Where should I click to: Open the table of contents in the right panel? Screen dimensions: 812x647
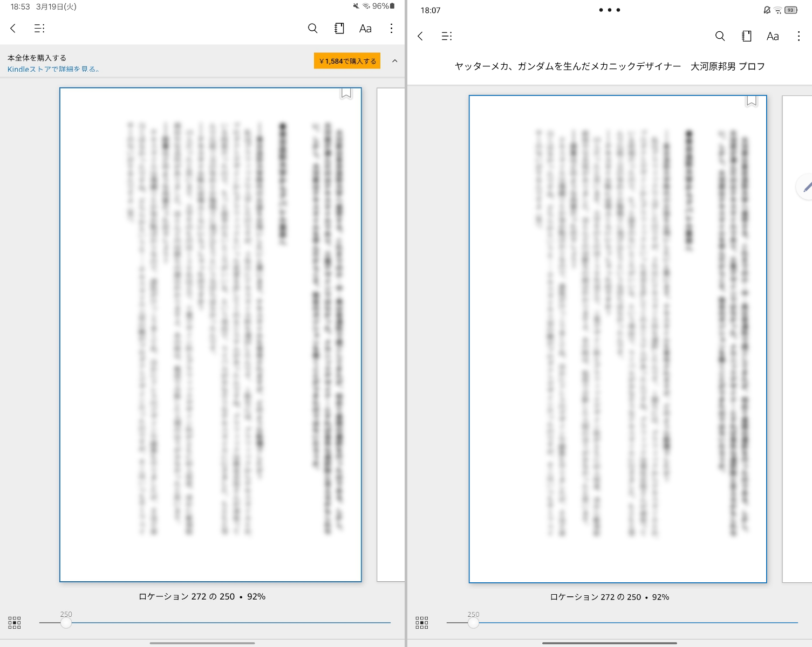click(x=447, y=36)
